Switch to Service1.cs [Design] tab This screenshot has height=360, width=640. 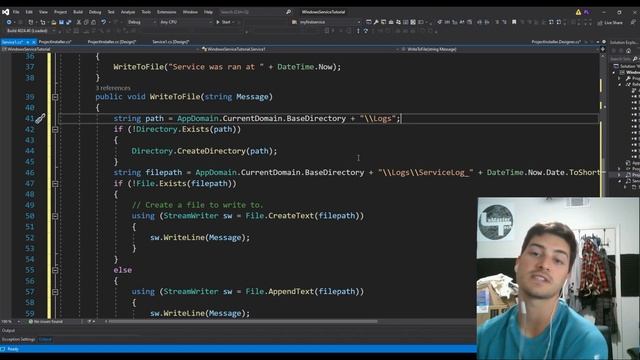pyautogui.click(x=171, y=42)
